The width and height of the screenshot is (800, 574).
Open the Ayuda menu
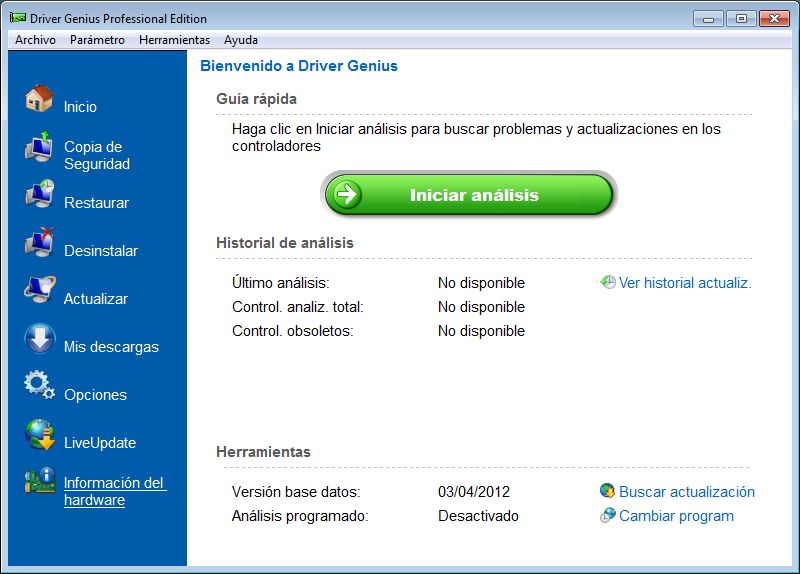(240, 40)
